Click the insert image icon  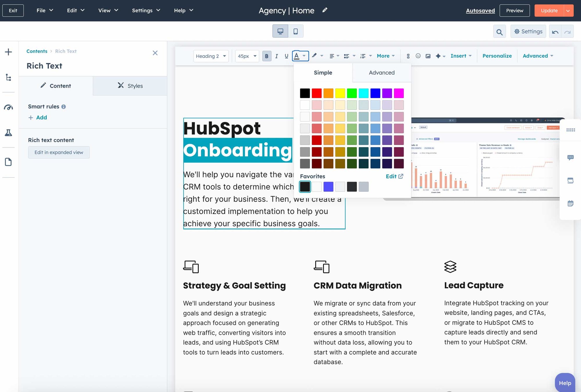(428, 56)
